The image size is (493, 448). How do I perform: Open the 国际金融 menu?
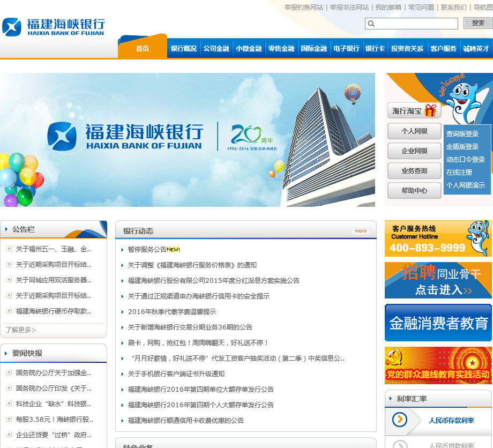314,48
